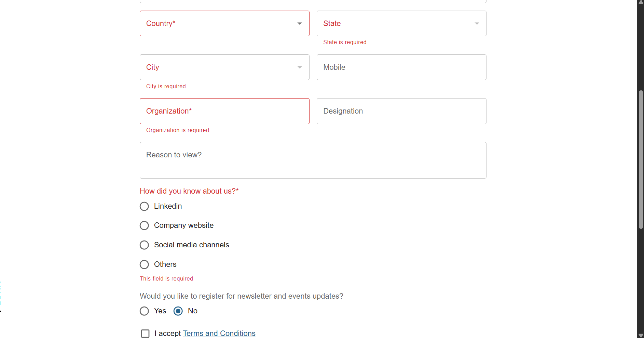Open the Terms and Conditions link
Viewport: 644px width, 338px height.
point(219,334)
